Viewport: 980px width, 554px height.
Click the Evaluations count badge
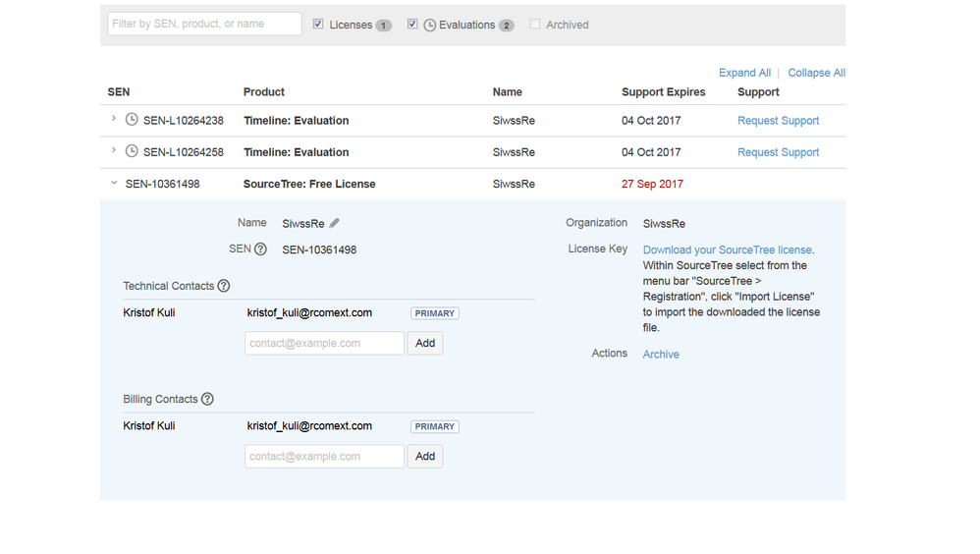click(x=507, y=26)
